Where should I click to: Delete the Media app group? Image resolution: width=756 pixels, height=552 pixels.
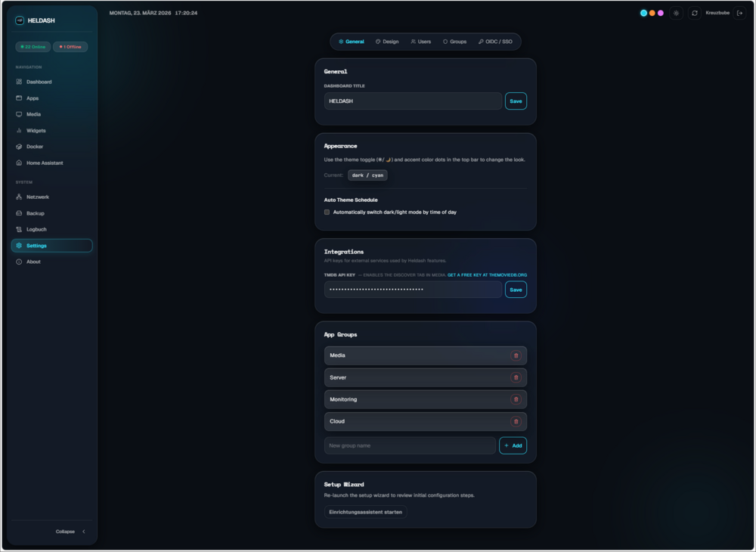[516, 356]
